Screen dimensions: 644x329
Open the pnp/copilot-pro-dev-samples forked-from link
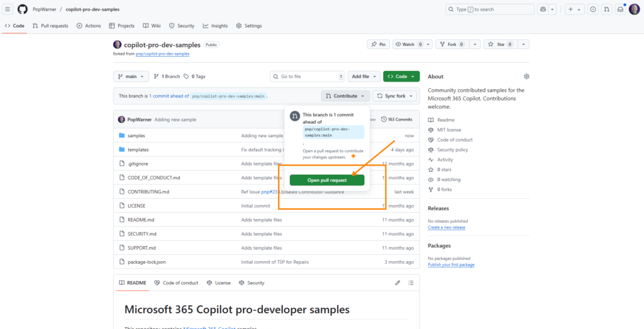163,54
